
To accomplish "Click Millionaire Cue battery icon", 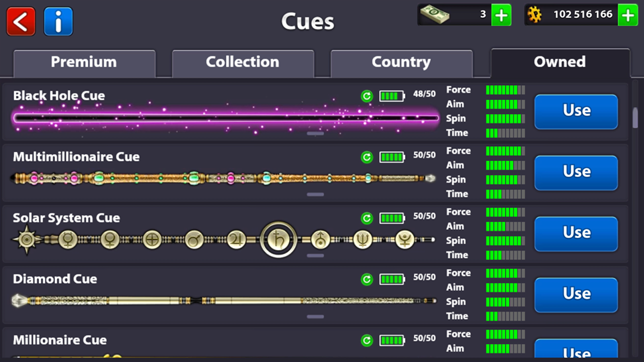I will pos(392,341).
